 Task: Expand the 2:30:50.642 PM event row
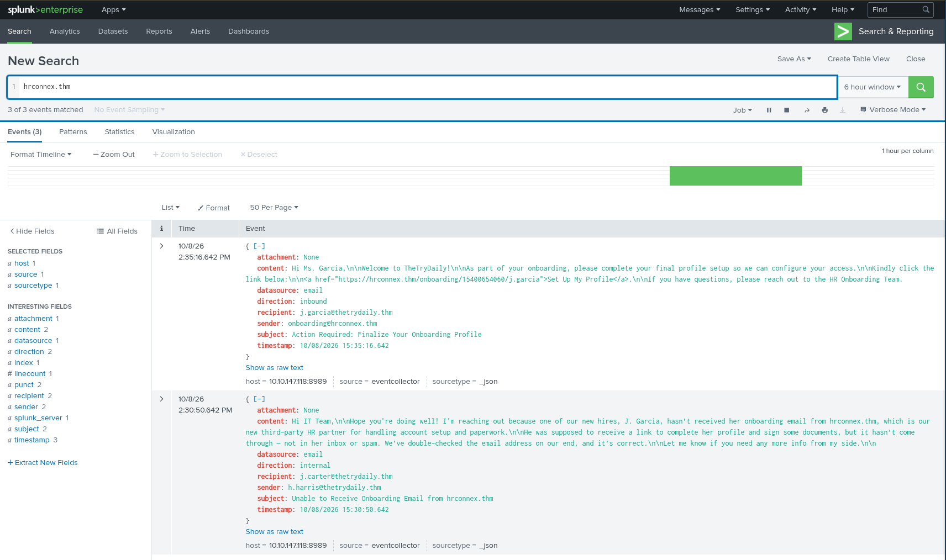coord(161,399)
